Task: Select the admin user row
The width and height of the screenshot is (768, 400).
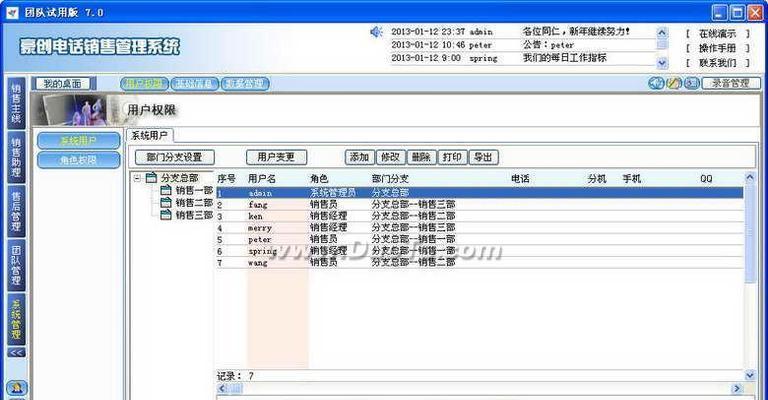Action: point(480,193)
